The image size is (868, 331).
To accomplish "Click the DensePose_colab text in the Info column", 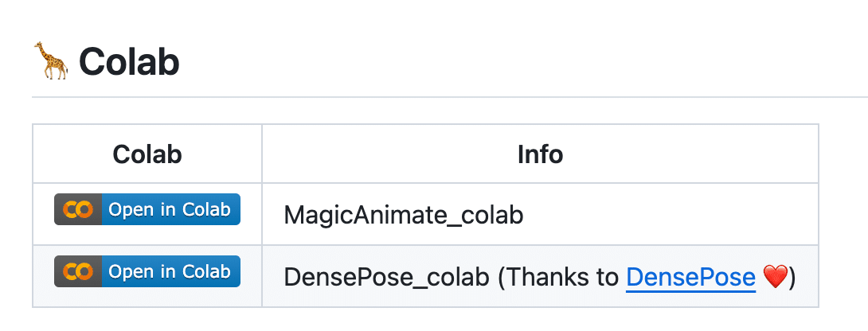I will (387, 277).
